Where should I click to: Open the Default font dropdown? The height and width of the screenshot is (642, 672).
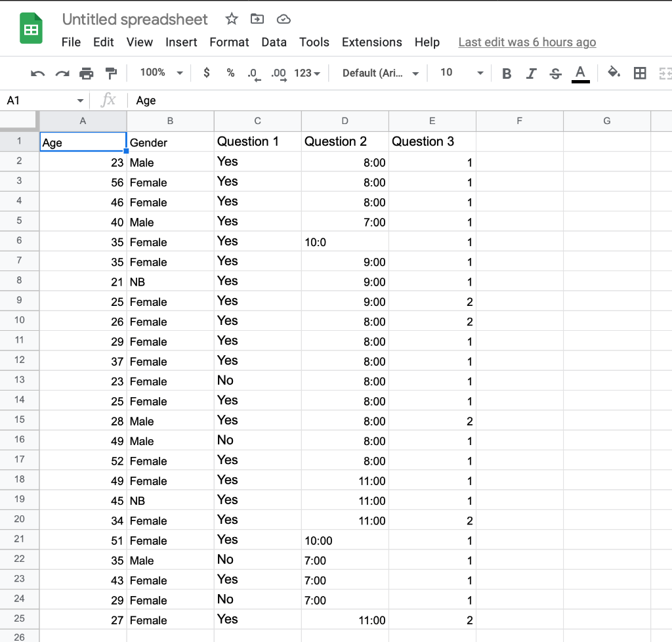tap(381, 74)
